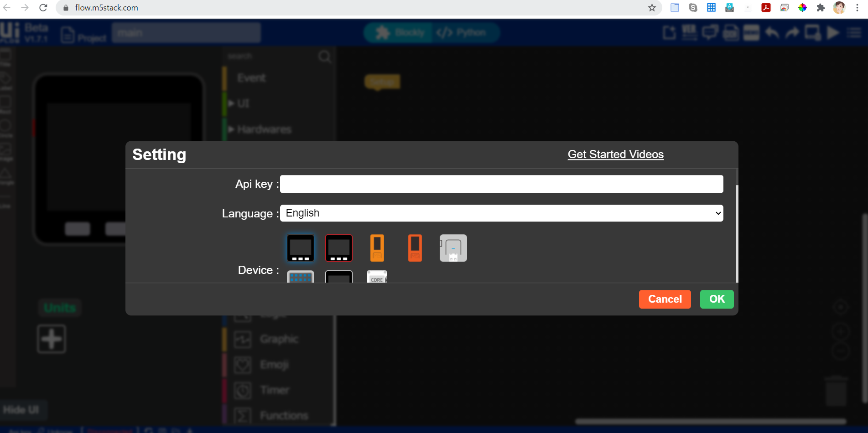Open the blue grid browser extension

(711, 8)
